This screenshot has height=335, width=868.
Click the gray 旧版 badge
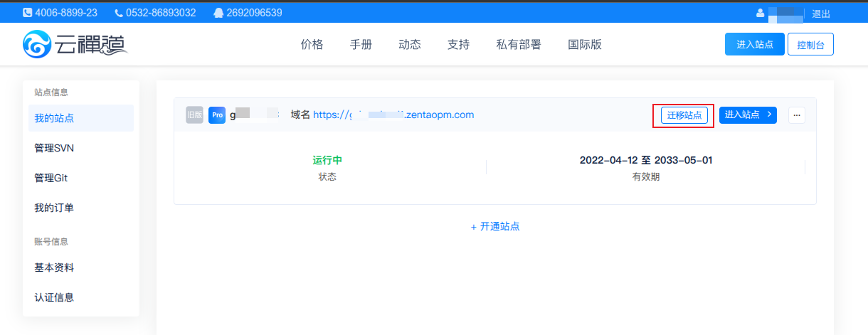pyautogui.click(x=194, y=115)
